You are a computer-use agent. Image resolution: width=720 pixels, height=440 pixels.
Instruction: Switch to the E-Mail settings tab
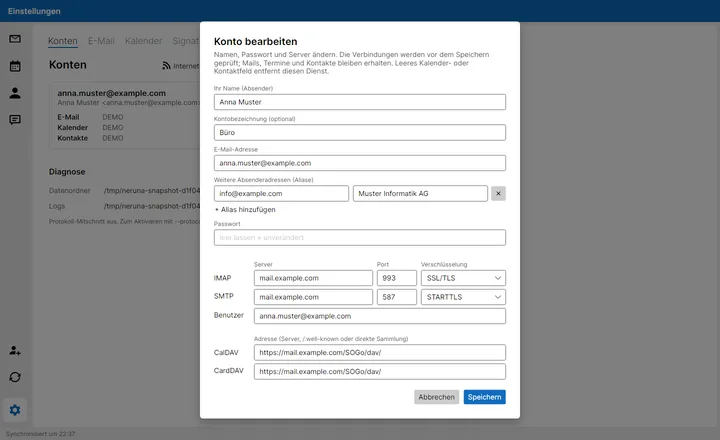[101, 41]
